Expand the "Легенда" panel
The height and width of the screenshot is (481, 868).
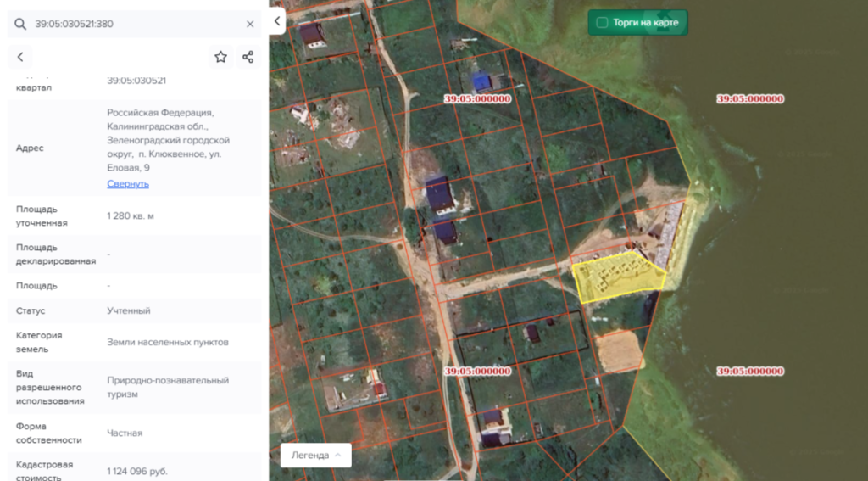tap(315, 455)
